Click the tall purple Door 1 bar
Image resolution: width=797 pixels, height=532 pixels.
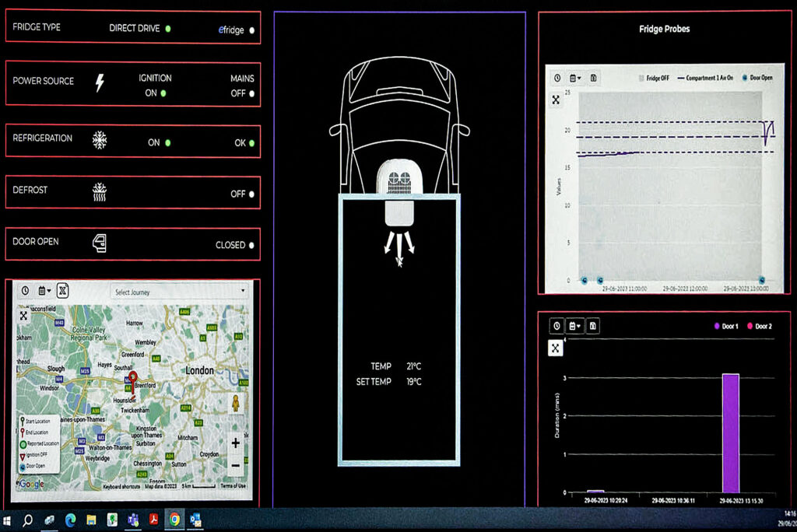(730, 432)
